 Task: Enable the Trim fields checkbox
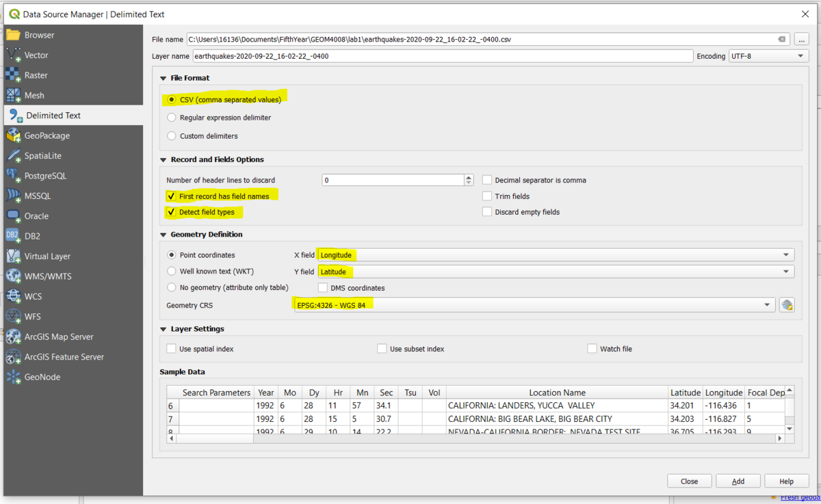point(487,196)
